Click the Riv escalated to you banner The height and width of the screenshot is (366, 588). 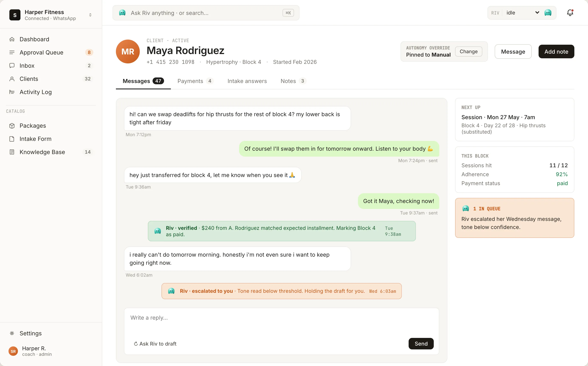pyautogui.click(x=281, y=291)
